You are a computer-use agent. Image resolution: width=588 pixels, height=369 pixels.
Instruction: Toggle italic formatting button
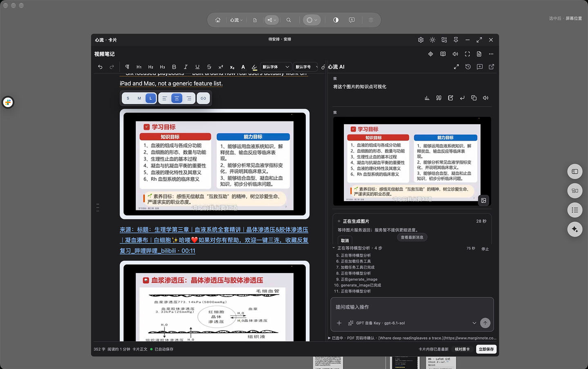[x=186, y=67]
